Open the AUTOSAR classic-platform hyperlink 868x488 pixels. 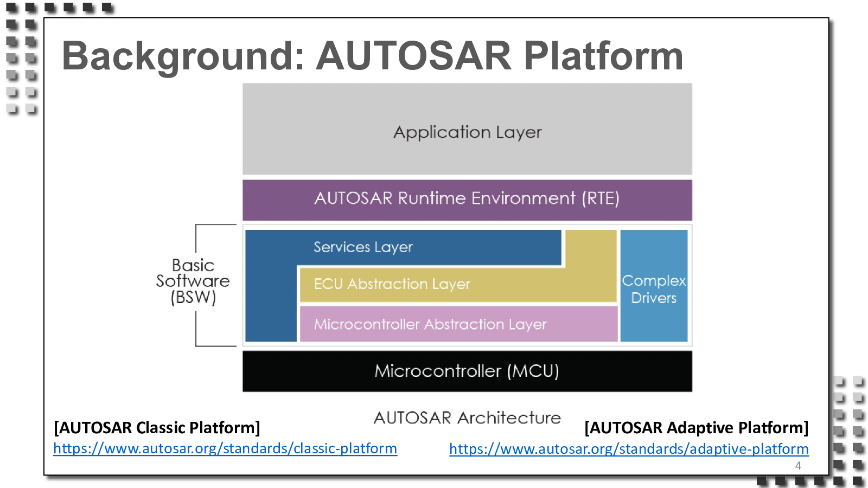pos(225,448)
